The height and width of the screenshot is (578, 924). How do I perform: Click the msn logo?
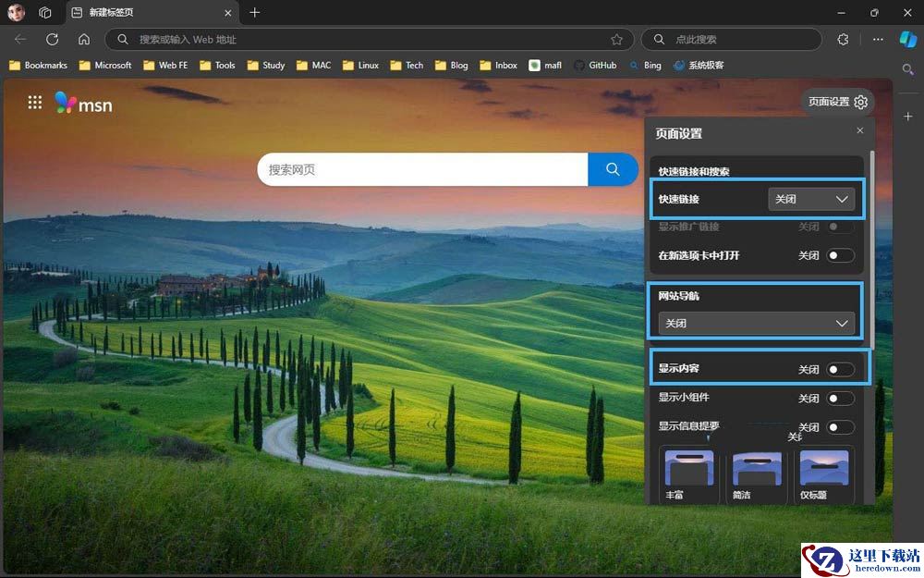[x=83, y=104]
